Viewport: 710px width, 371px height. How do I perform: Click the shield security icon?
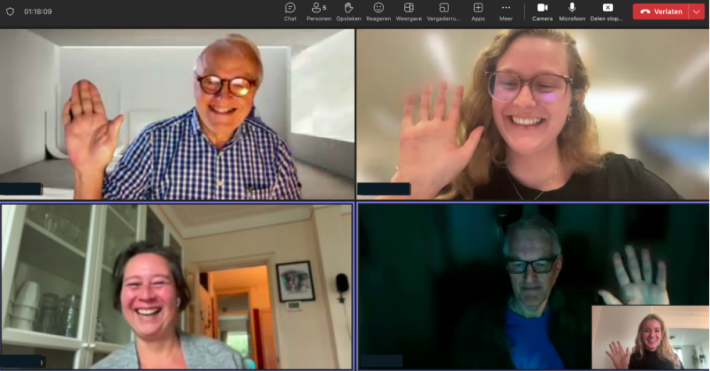pos(10,12)
